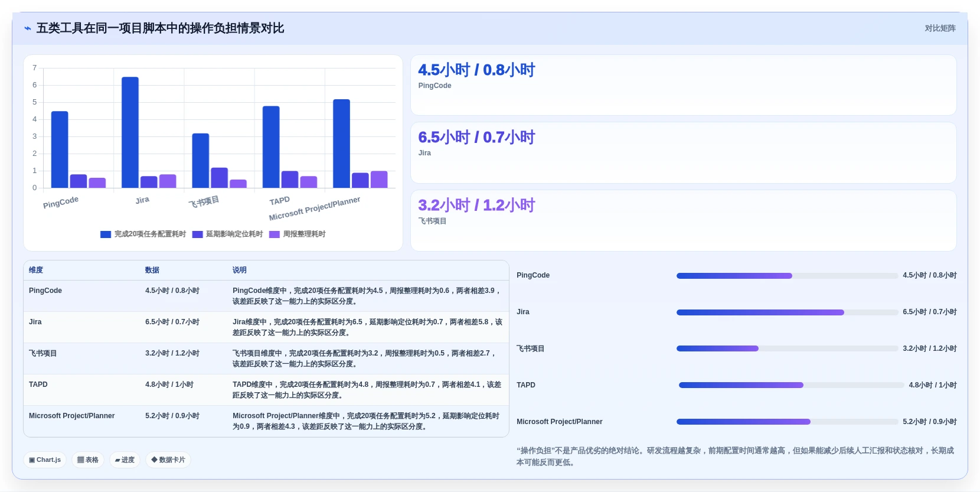The image size is (980, 492).
Task: Click the Chart.js tag chip
Action: coord(45,460)
